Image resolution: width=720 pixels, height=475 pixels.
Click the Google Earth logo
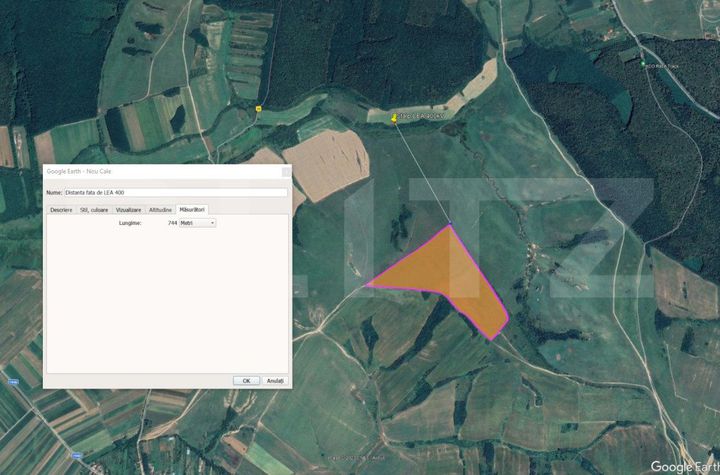tap(685, 467)
